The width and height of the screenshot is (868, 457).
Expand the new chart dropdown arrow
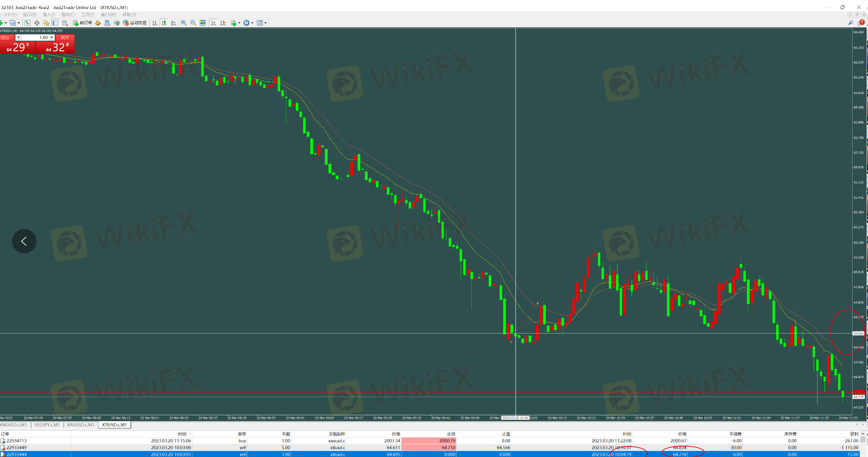5,23
